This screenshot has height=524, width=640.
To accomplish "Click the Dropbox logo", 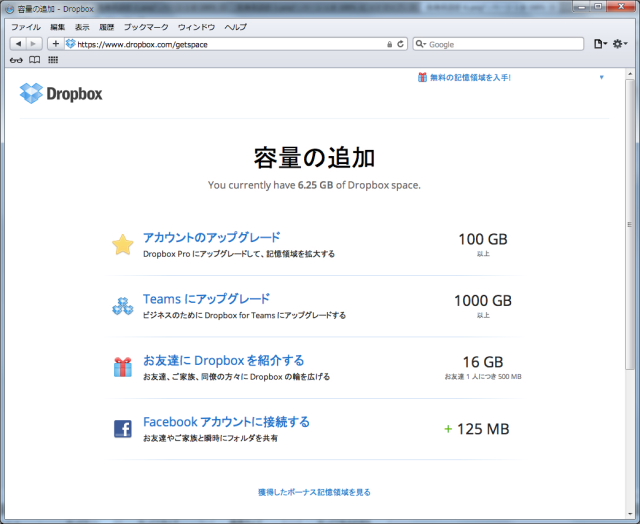I will (x=60, y=94).
